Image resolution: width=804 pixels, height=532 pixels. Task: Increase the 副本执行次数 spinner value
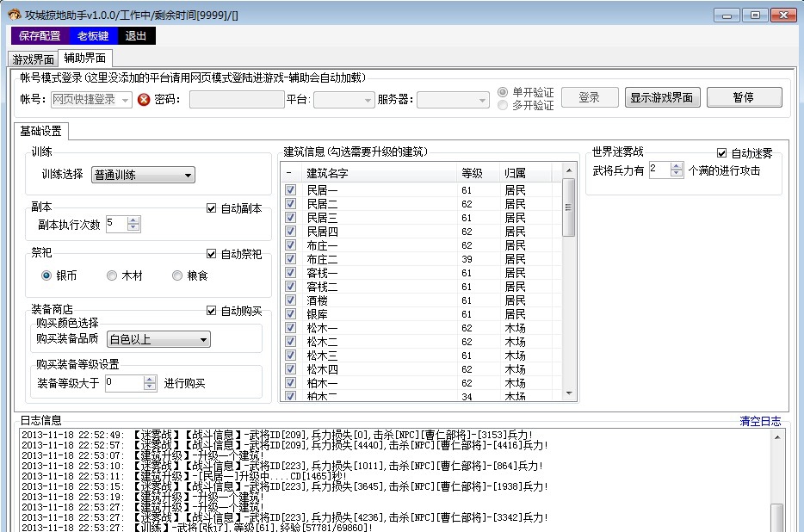[133, 220]
